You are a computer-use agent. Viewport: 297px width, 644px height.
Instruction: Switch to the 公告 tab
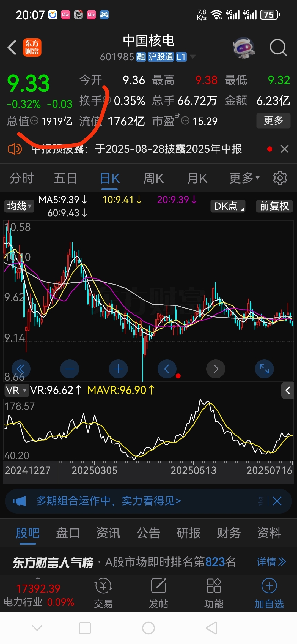[148, 533]
